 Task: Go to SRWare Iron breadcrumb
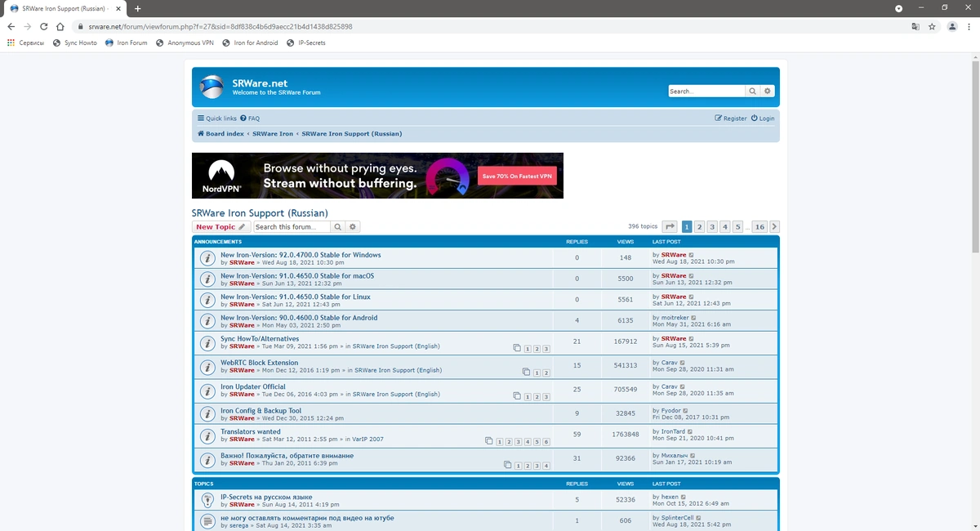pos(273,133)
